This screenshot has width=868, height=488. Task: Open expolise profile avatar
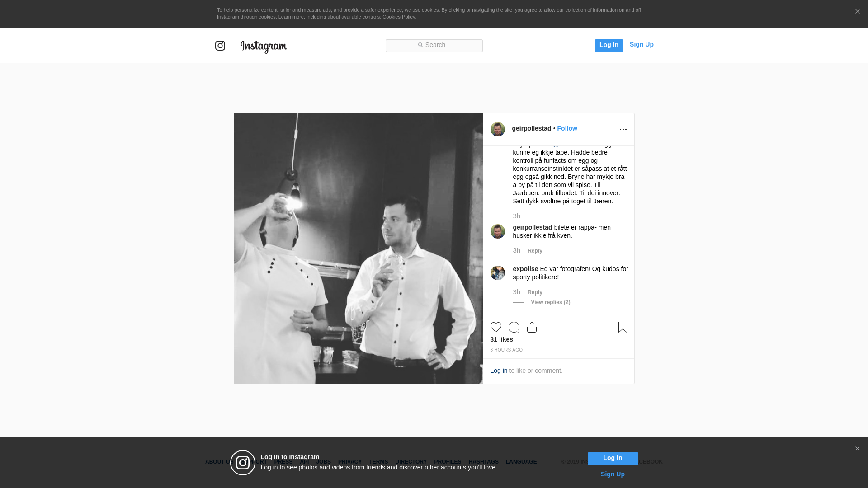pyautogui.click(x=498, y=273)
